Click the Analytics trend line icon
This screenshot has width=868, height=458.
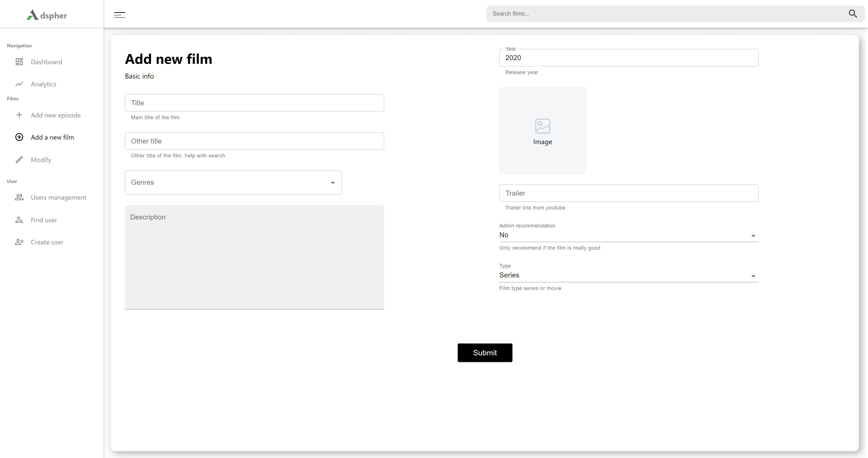click(19, 84)
